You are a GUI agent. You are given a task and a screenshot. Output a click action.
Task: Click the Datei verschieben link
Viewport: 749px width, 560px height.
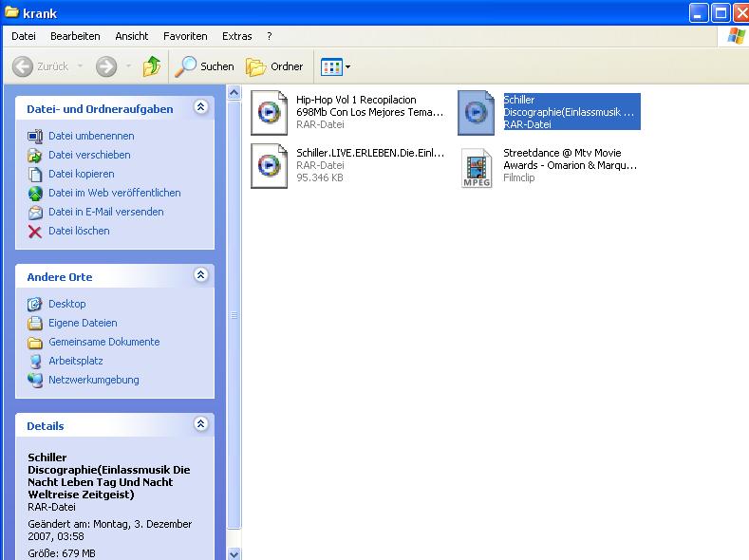89,155
